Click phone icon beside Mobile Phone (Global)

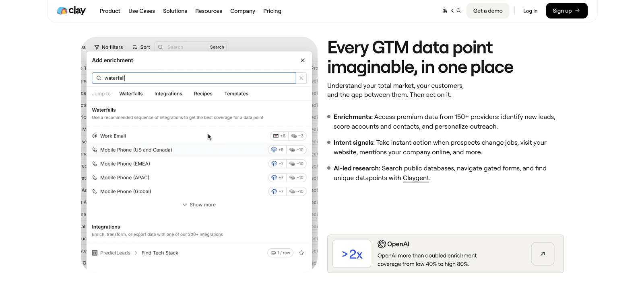pos(95,191)
